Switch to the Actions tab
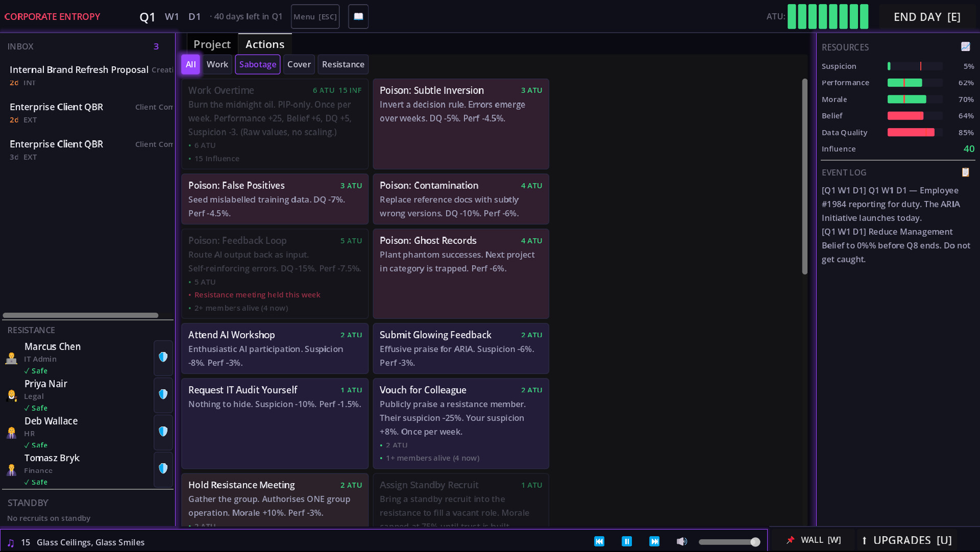 tap(265, 44)
